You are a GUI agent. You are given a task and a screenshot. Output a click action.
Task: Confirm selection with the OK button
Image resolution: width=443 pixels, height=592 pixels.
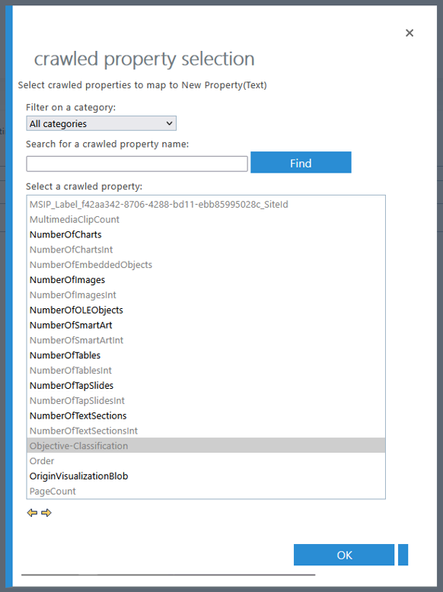[344, 555]
